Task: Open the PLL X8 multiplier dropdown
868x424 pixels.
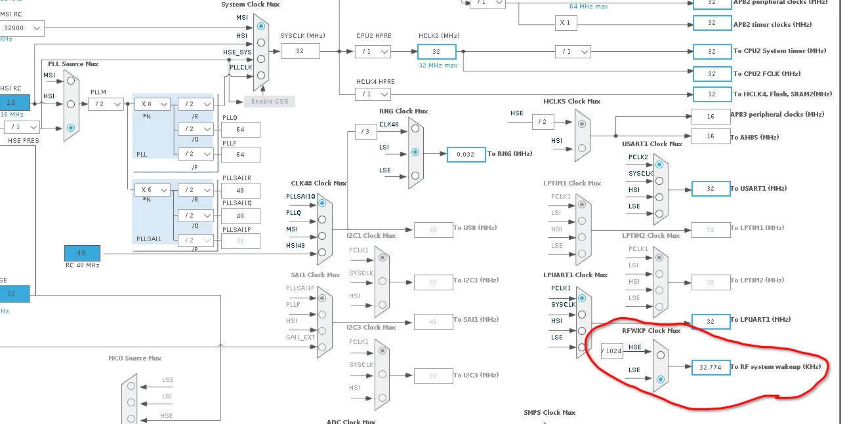Action: pyautogui.click(x=152, y=104)
